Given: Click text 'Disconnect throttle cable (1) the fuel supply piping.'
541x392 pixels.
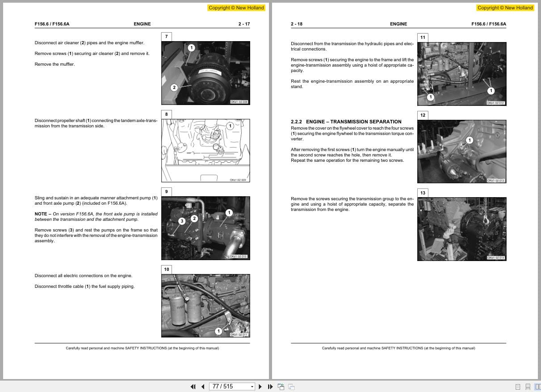Looking at the screenshot, I should 84,287.
